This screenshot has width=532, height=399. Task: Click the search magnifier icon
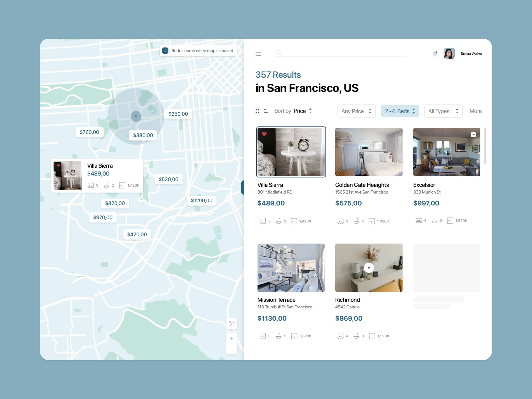pos(279,53)
